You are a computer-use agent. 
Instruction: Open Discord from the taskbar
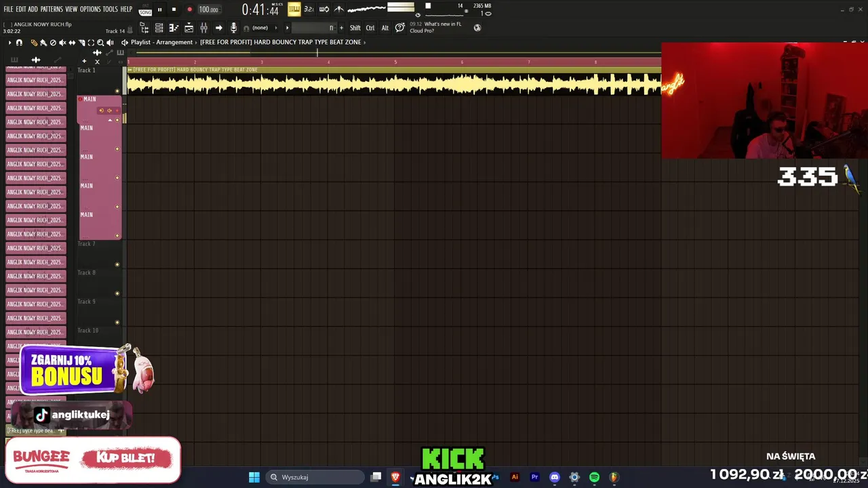pyautogui.click(x=555, y=477)
